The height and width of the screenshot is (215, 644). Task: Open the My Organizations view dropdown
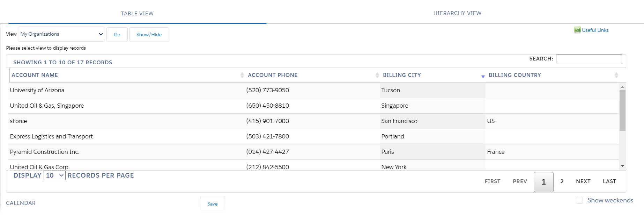pyautogui.click(x=61, y=34)
